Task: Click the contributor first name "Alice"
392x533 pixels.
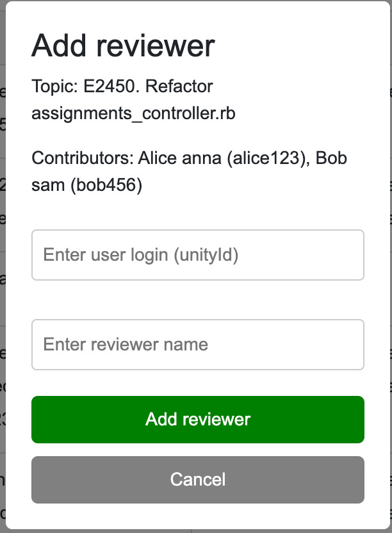Action: 157,158
